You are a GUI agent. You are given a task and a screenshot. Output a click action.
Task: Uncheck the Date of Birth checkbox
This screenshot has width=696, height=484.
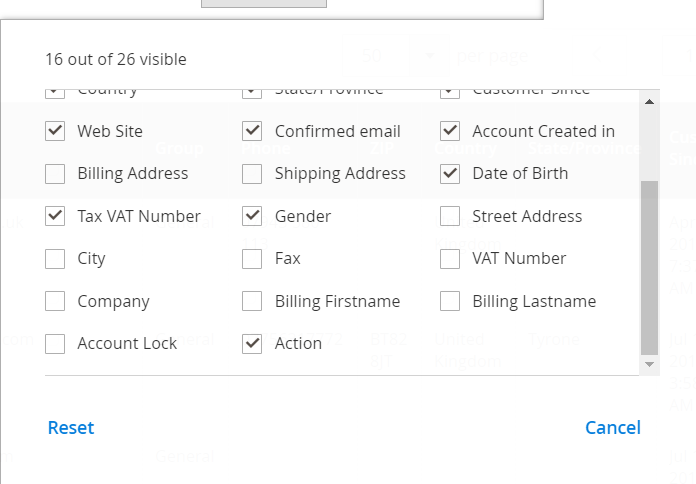pyautogui.click(x=450, y=174)
